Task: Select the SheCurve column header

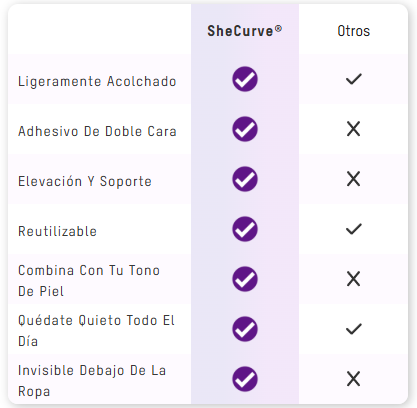Action: (x=245, y=31)
